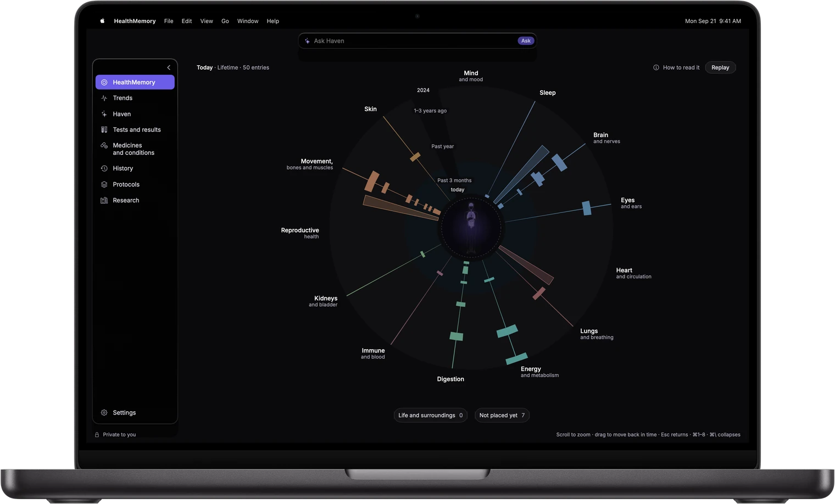Click the human body figure at chart center

pos(471,228)
